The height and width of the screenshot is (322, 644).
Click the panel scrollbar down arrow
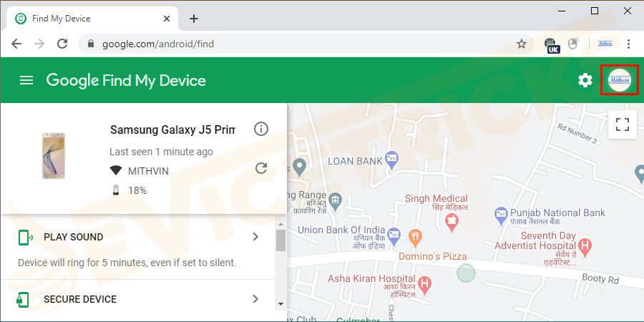click(x=281, y=304)
